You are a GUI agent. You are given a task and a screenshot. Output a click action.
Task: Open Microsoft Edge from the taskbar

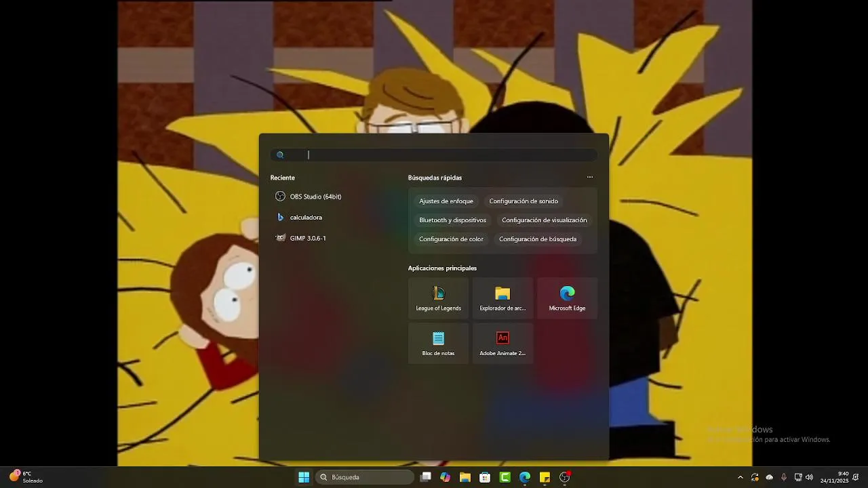525,477
